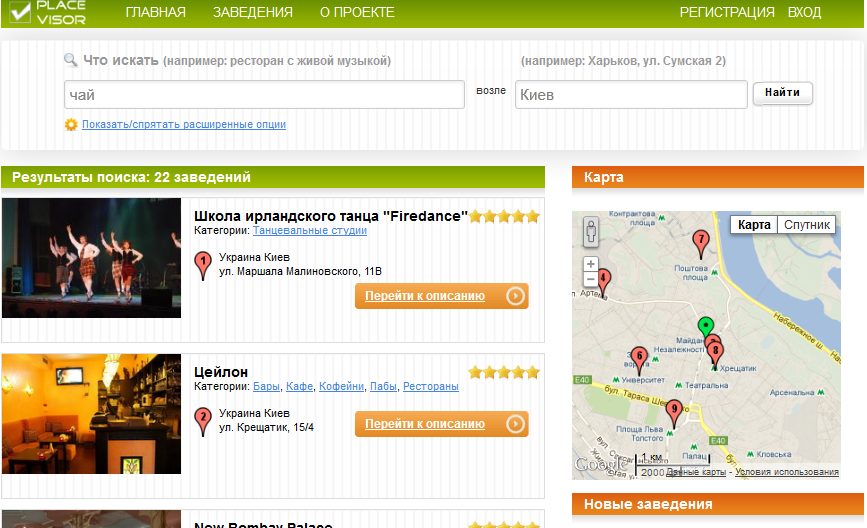Select the green marker on the map

click(706, 326)
